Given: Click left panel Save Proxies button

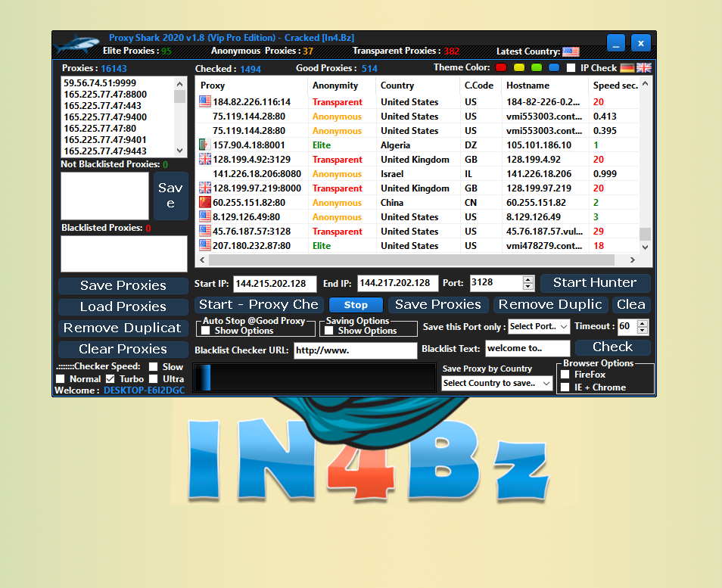Looking at the screenshot, I should coord(123,285).
